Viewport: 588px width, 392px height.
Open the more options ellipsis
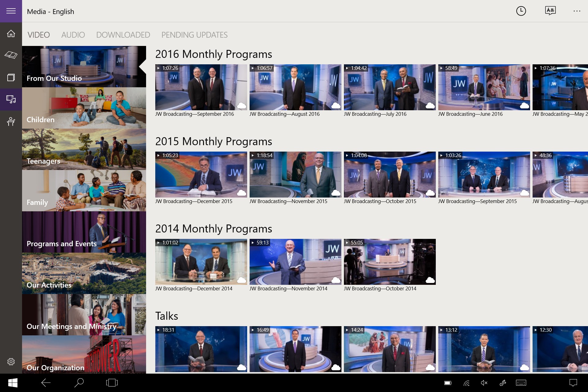pyautogui.click(x=577, y=11)
